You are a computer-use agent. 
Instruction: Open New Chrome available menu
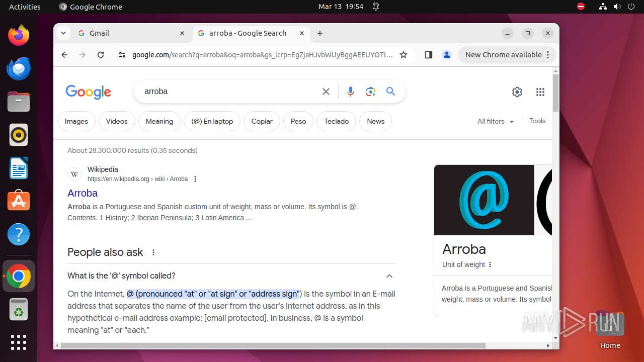pyautogui.click(x=507, y=55)
